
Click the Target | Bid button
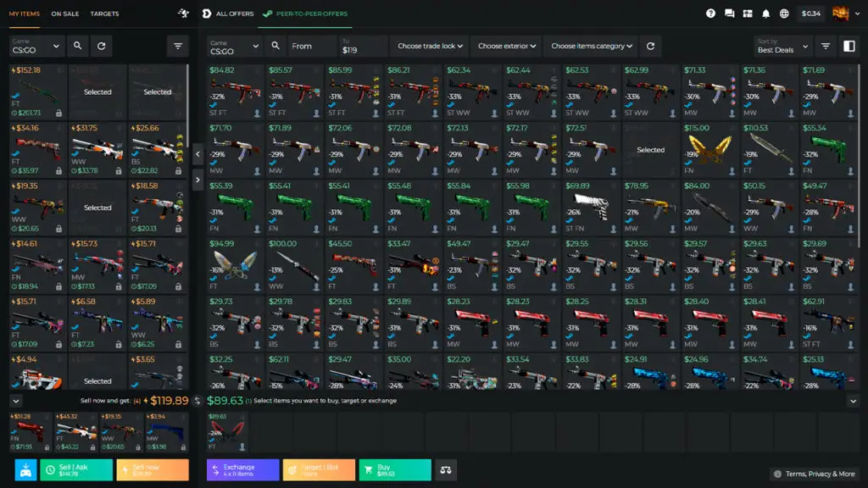[320, 469]
